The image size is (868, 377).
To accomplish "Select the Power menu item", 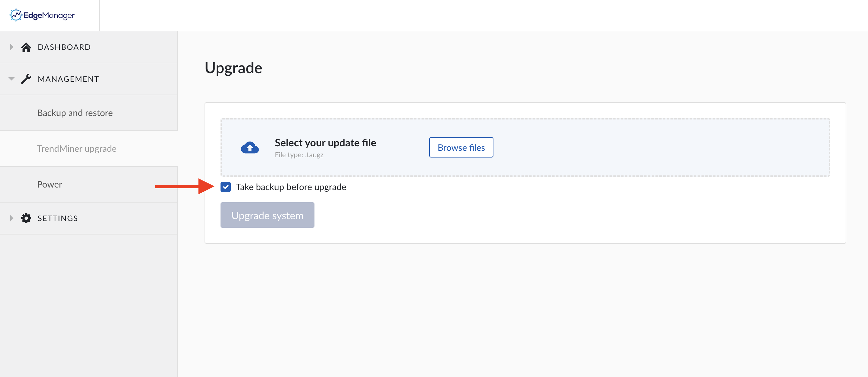I will [x=50, y=184].
